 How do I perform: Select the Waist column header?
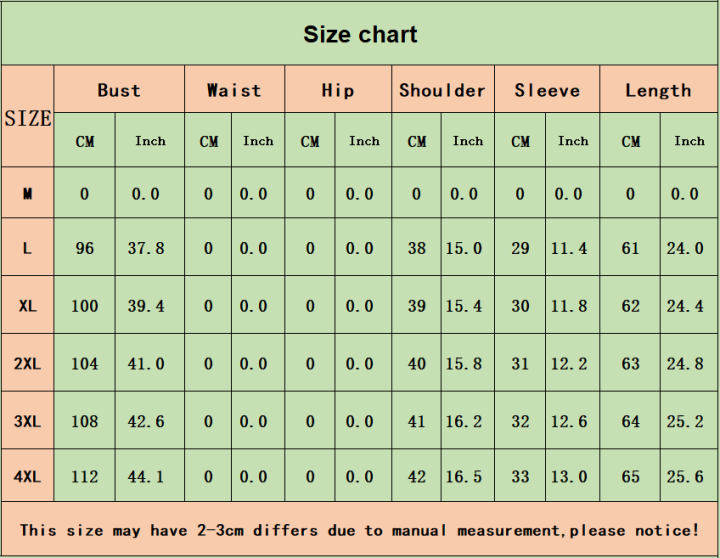[234, 90]
